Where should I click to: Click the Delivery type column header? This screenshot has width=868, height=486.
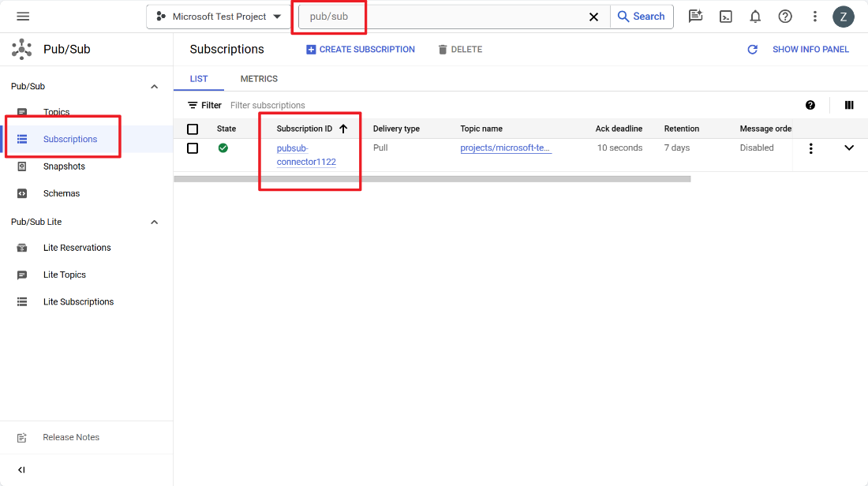396,129
